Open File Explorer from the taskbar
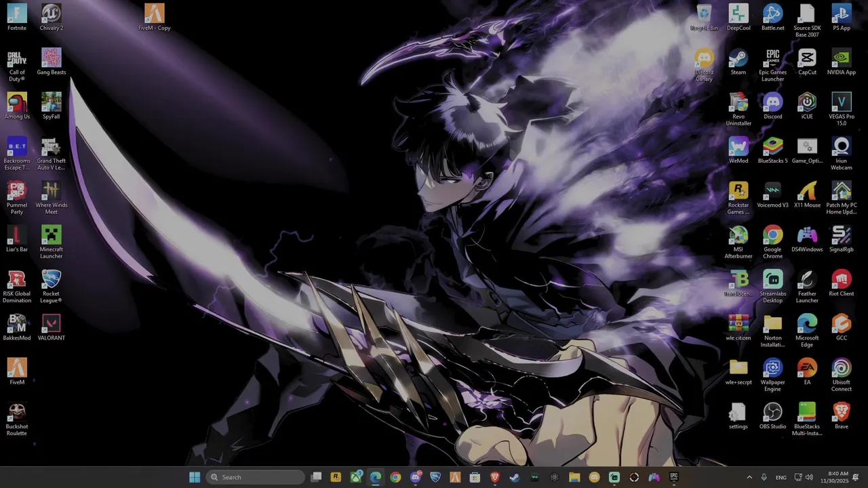Screen dimensions: 868x488 (574, 477)
